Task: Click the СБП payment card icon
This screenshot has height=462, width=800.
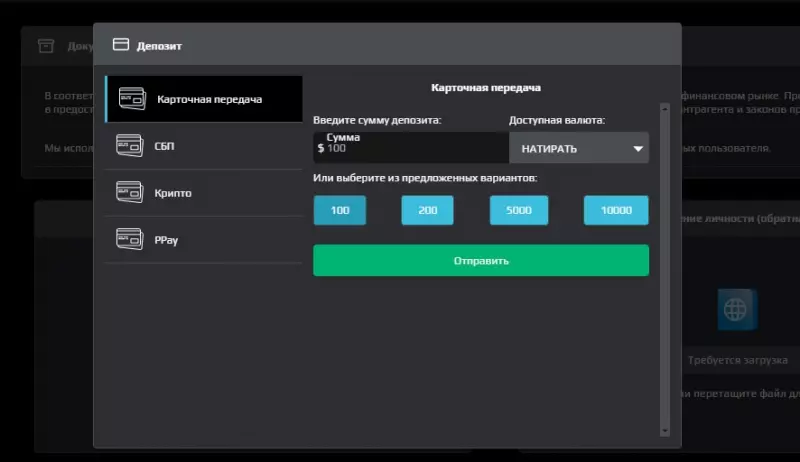Action: (130, 145)
